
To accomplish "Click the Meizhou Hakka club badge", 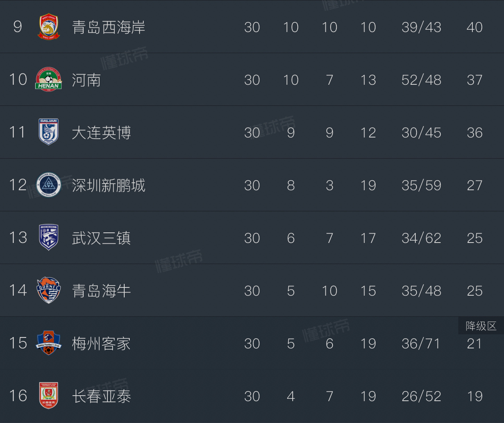I will pyautogui.click(x=49, y=343).
